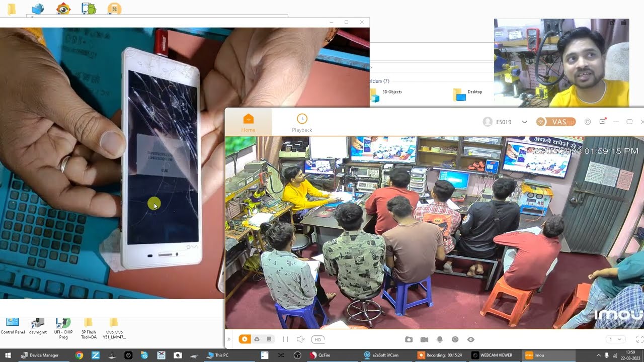Open OBS Studio icon in taskbar

coord(297,355)
